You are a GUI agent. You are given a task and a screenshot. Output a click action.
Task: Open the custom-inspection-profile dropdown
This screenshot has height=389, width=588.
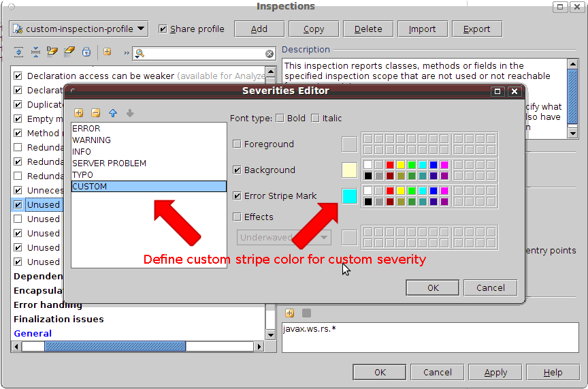coord(79,29)
